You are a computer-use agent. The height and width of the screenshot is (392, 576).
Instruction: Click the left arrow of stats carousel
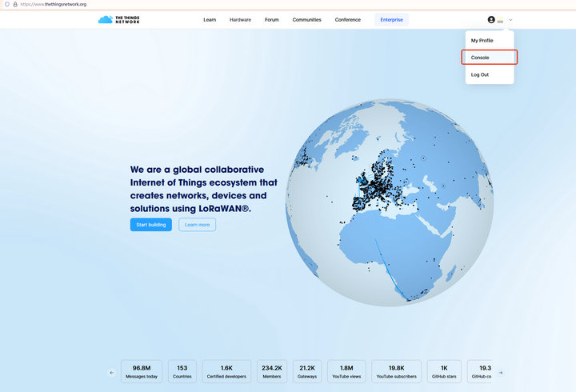(x=112, y=372)
